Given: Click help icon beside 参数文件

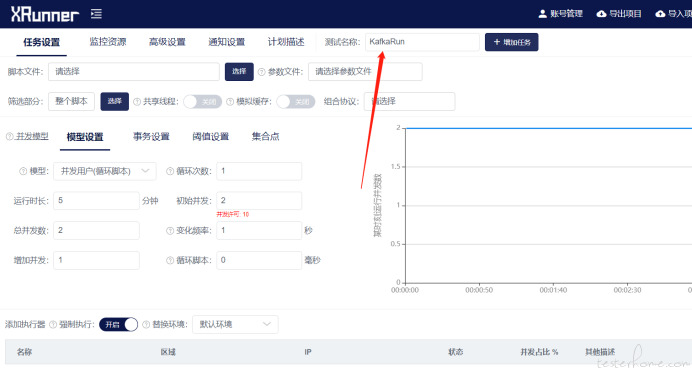Looking at the screenshot, I should (261, 72).
